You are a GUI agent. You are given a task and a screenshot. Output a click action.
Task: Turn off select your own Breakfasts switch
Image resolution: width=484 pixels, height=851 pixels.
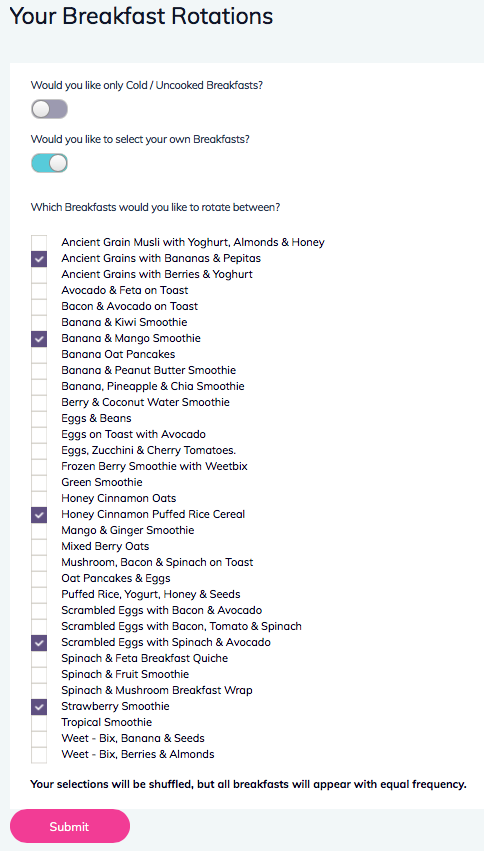[49, 163]
